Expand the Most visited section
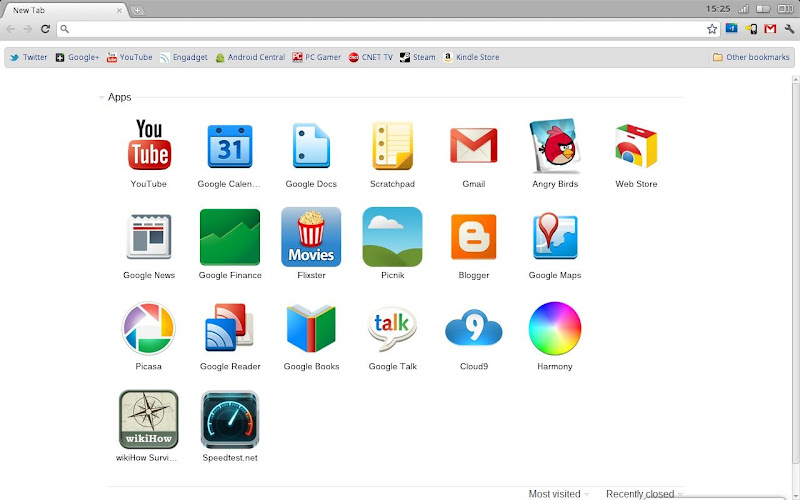The height and width of the screenshot is (500, 800). click(559, 494)
